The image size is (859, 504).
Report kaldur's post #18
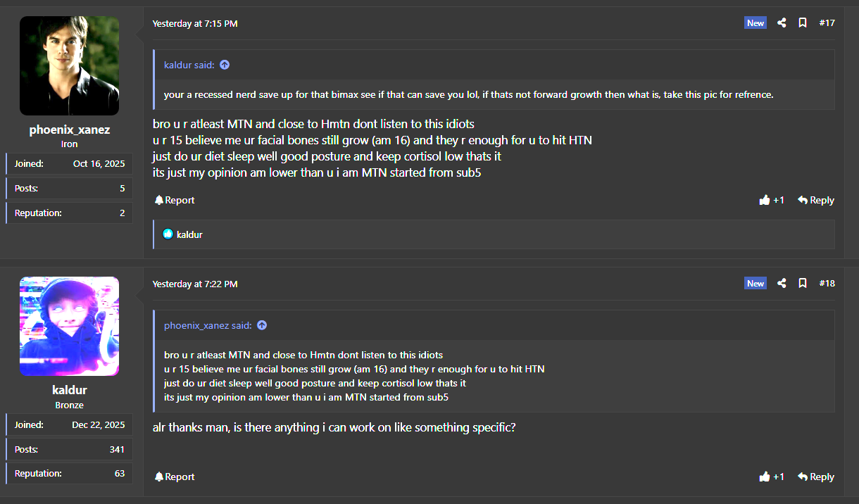coord(175,477)
